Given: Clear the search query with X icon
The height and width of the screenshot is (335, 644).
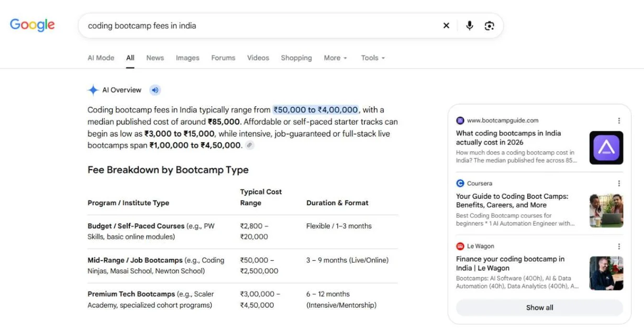Looking at the screenshot, I should click(446, 26).
